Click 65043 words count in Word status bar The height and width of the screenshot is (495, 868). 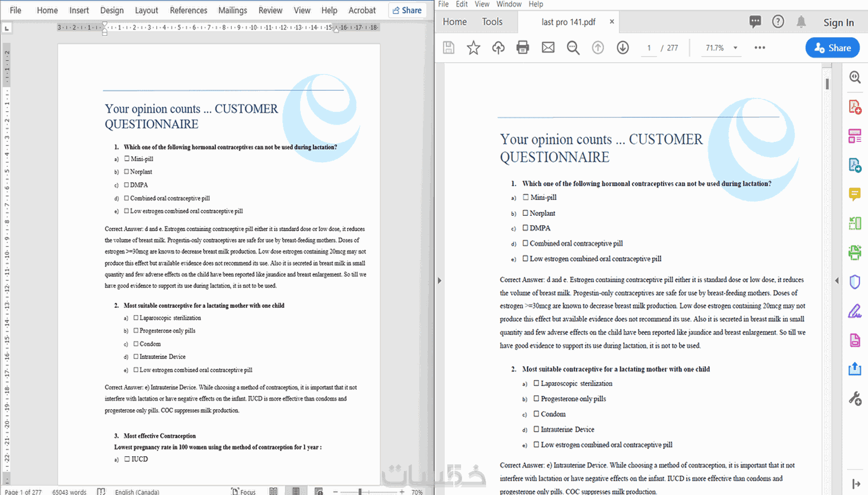click(69, 492)
